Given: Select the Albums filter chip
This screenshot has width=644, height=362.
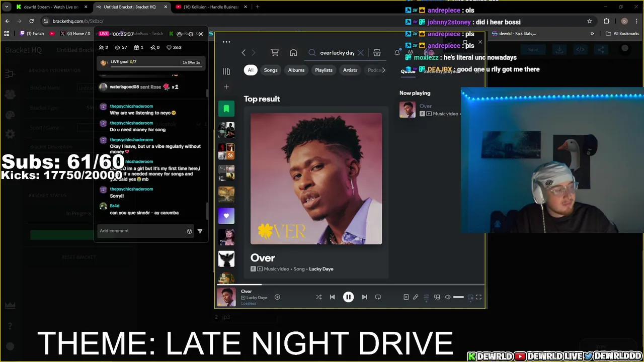Looking at the screenshot, I should (296, 70).
